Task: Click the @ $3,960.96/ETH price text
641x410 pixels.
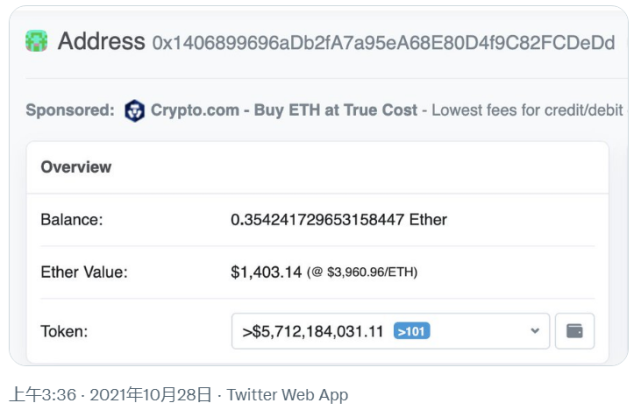Action: (x=362, y=272)
